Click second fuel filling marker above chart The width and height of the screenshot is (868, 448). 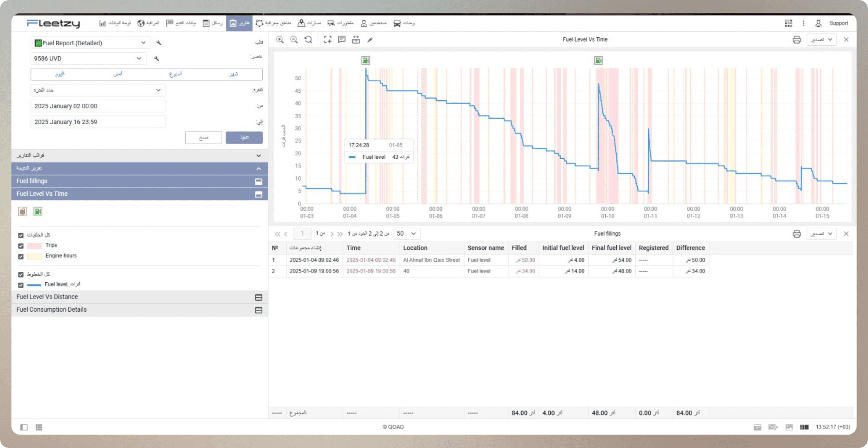pos(598,61)
